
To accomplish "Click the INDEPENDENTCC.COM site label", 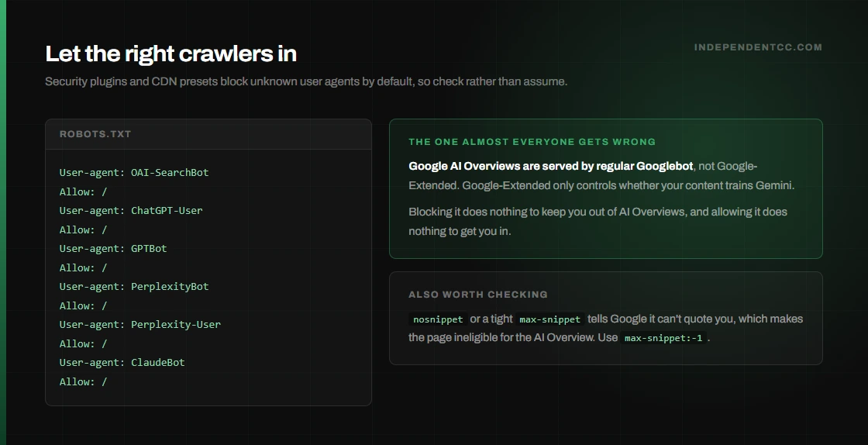I will click(758, 47).
